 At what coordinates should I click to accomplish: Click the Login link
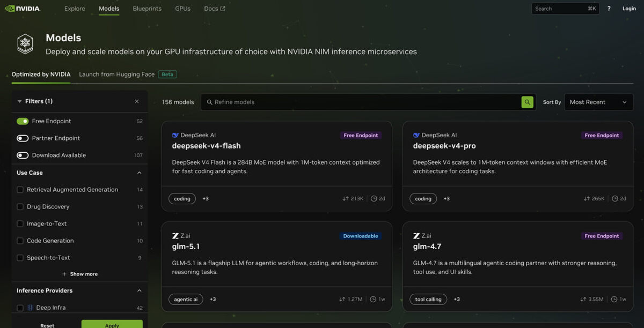pos(629,9)
